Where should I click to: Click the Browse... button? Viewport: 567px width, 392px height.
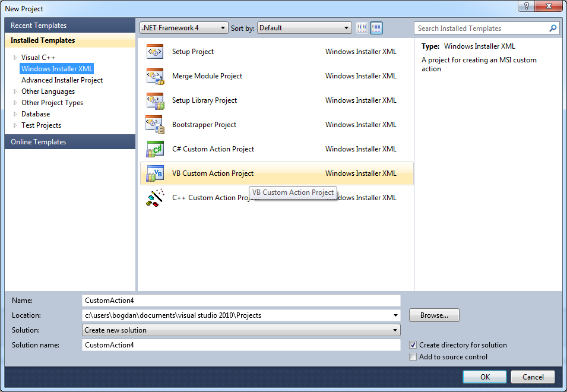point(434,315)
